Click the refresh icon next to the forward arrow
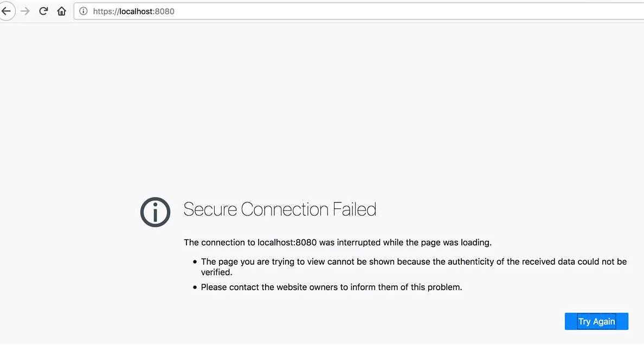The image size is (644, 345). [43, 11]
